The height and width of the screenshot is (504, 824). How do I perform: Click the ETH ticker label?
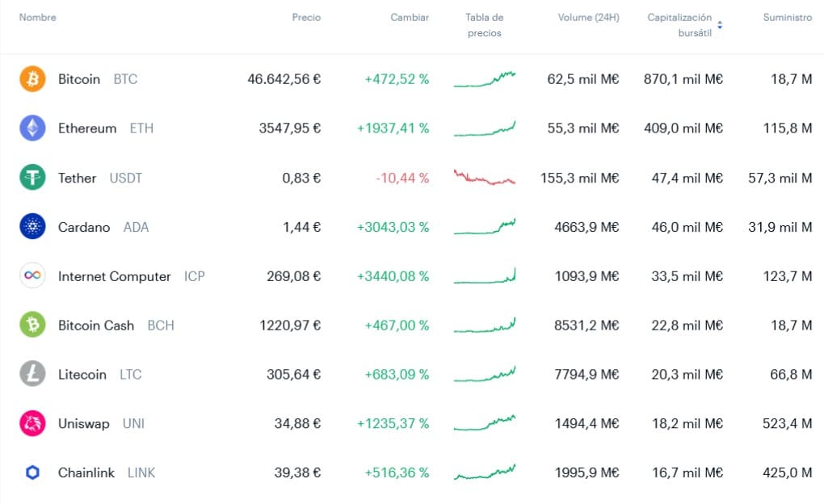(x=141, y=128)
